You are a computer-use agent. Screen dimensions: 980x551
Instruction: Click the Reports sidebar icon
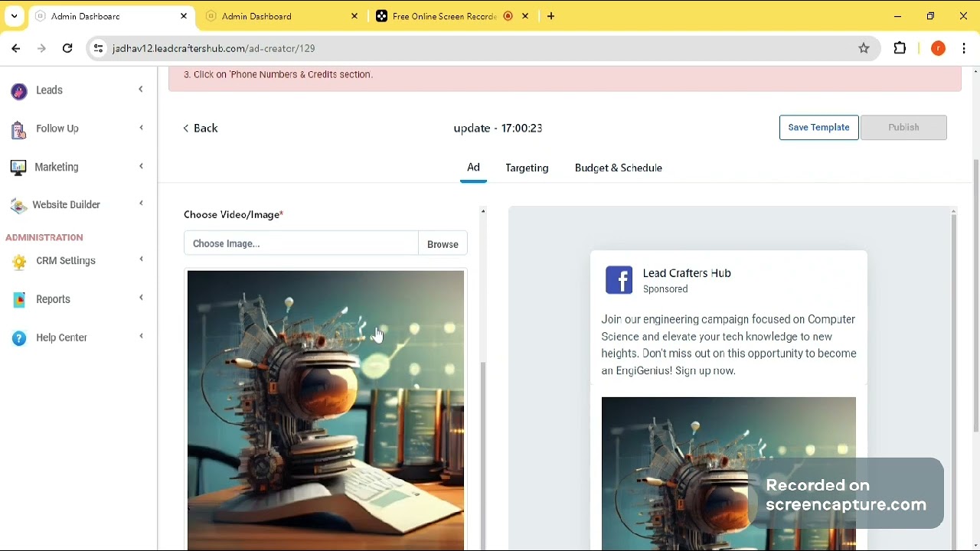(19, 300)
